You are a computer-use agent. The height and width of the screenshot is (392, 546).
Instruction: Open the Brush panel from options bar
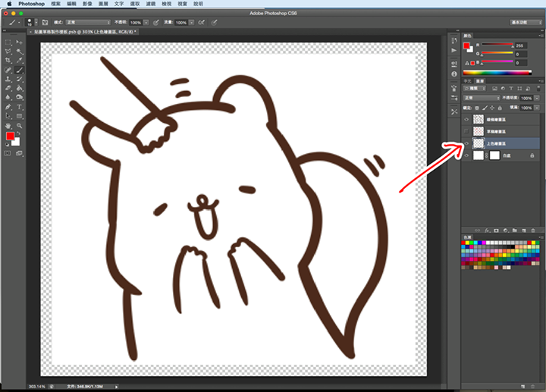coord(45,22)
